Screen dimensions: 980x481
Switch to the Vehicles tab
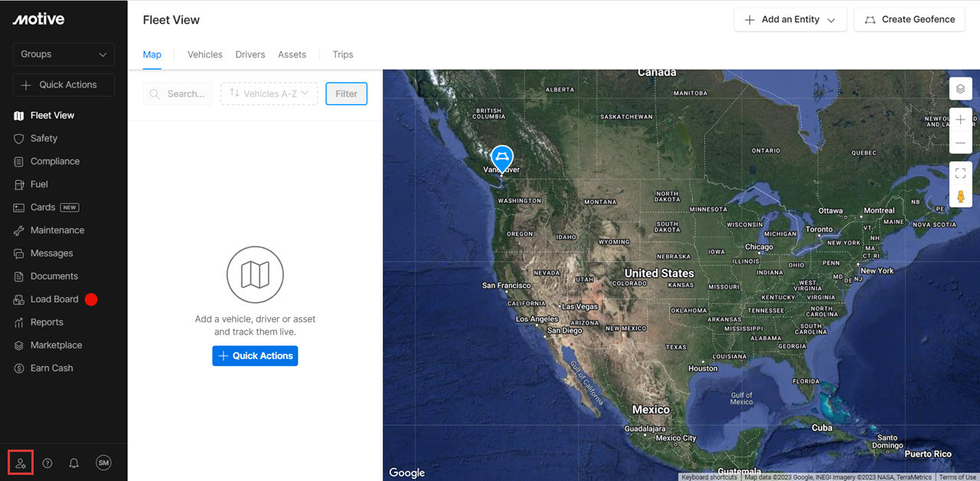click(205, 54)
